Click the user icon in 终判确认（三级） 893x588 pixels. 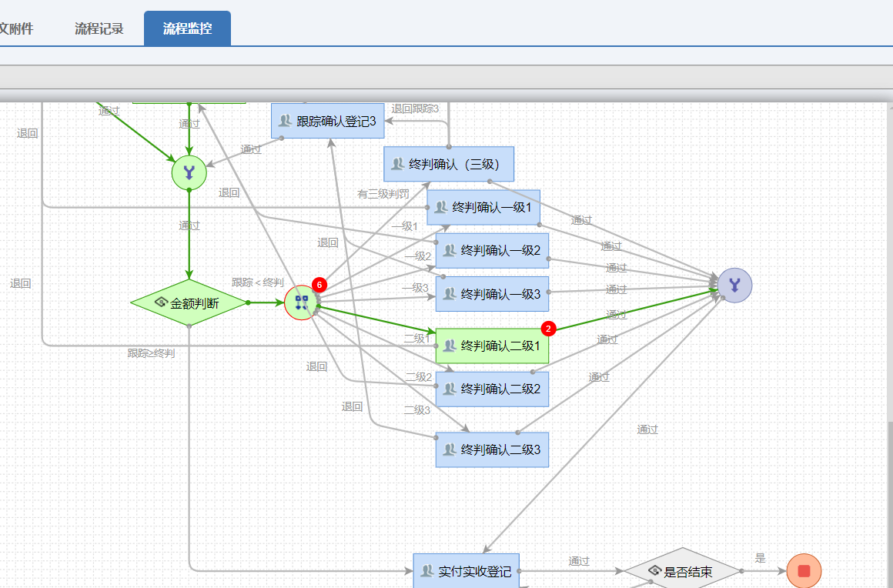click(397, 165)
